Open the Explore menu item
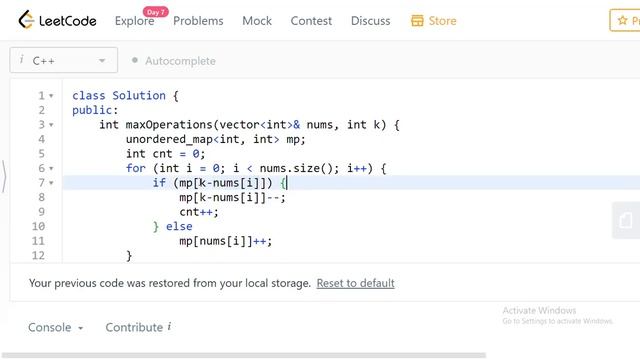 [x=134, y=21]
